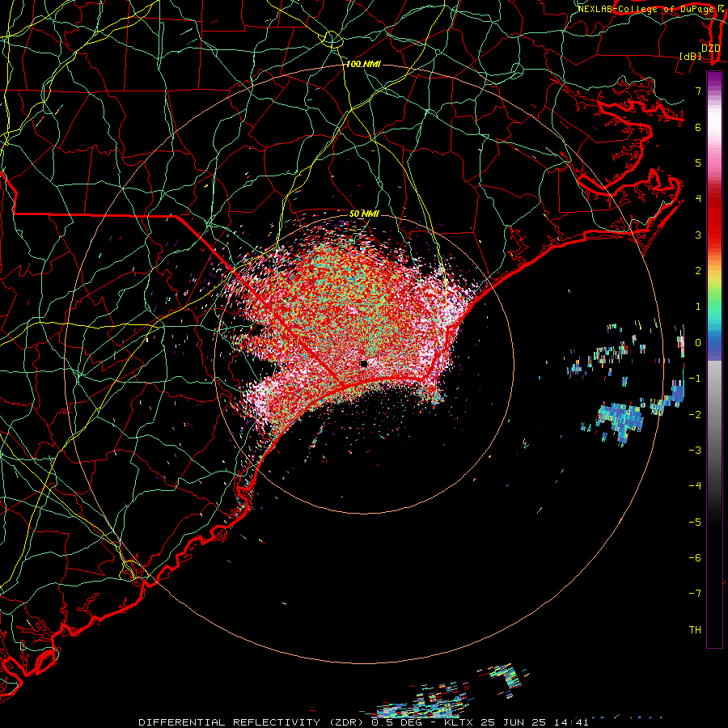Click the 5 value on the color scale
Screen dimensions: 728x728
pyautogui.click(x=698, y=163)
